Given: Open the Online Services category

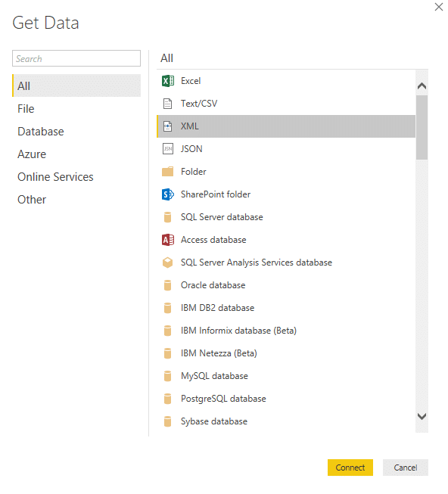Looking at the screenshot, I should click(x=55, y=177).
